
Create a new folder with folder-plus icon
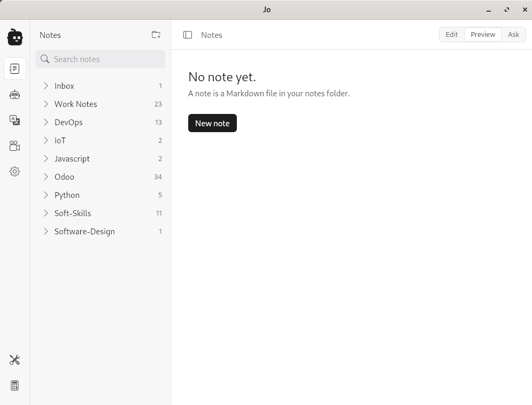[156, 35]
